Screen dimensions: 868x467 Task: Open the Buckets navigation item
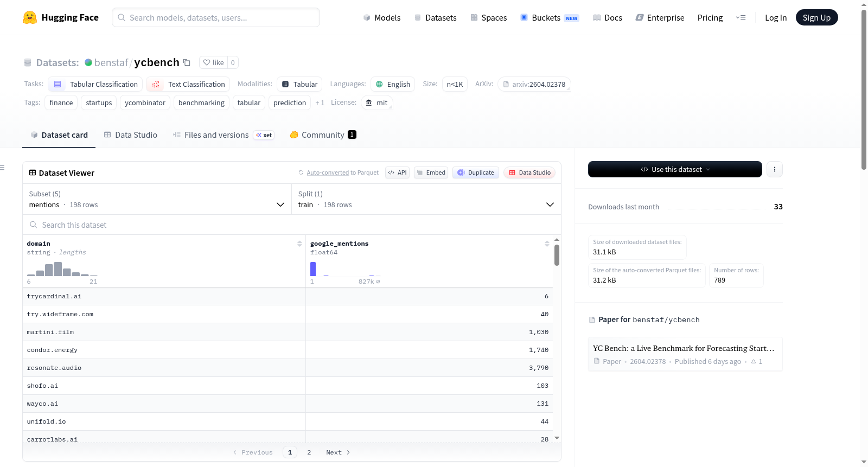tap(550, 17)
